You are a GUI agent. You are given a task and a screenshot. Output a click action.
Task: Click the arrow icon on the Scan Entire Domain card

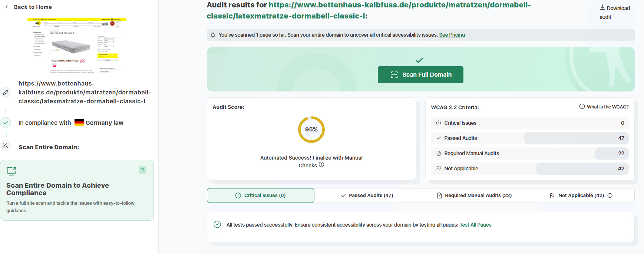(142, 170)
